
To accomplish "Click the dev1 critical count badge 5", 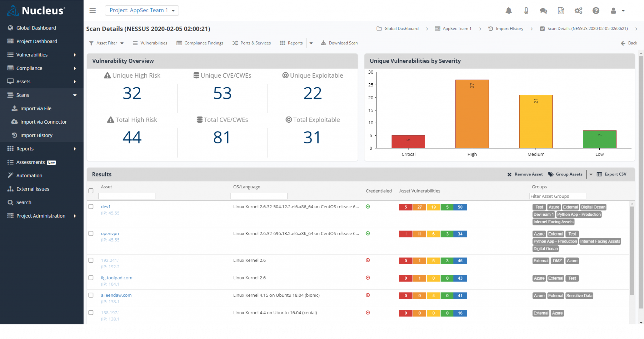I will click(406, 207).
